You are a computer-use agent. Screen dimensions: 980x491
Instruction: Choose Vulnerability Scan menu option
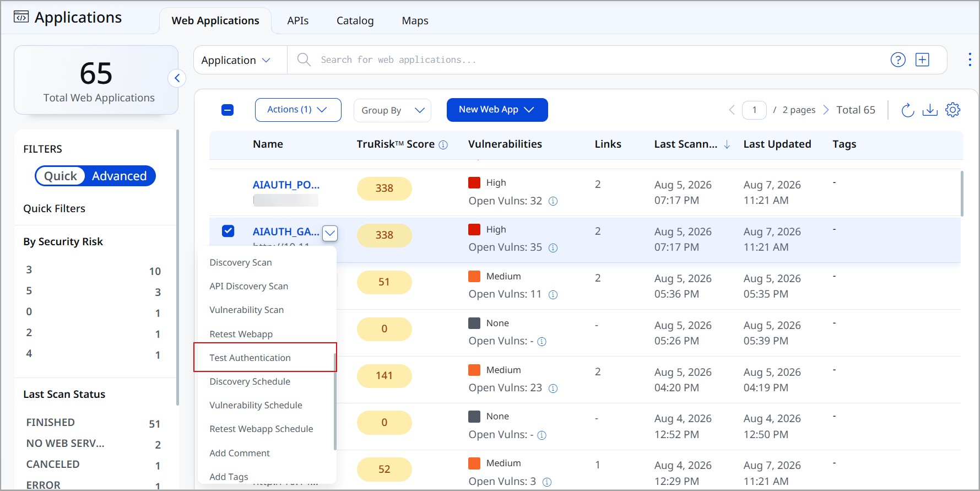[x=246, y=310]
